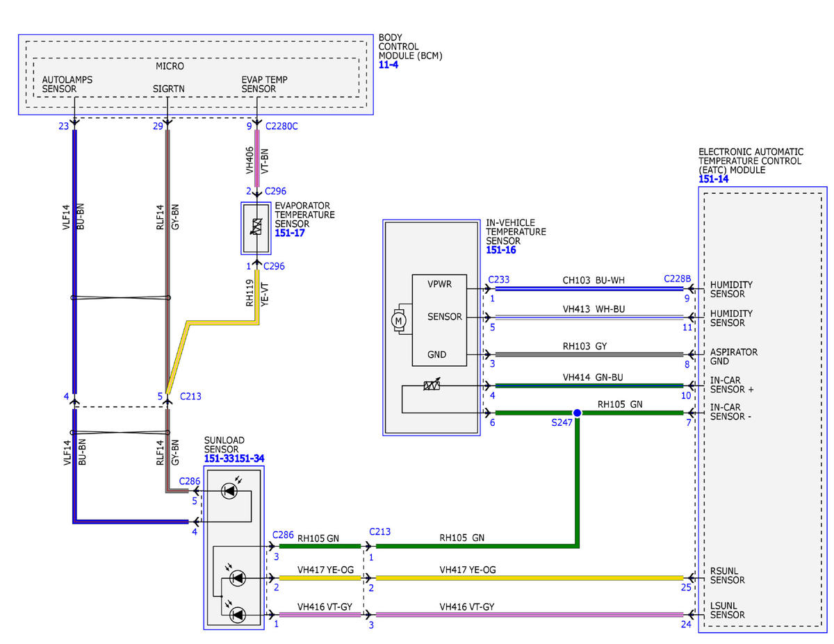Click the LSUNL SENSOR label
Image resolution: width=834 pixels, height=644 pixels.
[x=727, y=610]
